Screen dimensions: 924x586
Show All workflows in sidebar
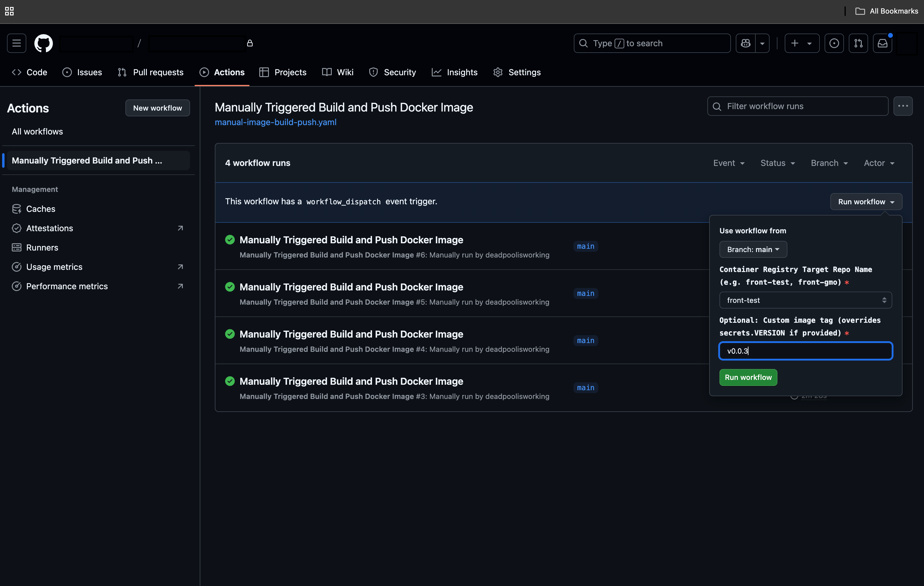37,131
